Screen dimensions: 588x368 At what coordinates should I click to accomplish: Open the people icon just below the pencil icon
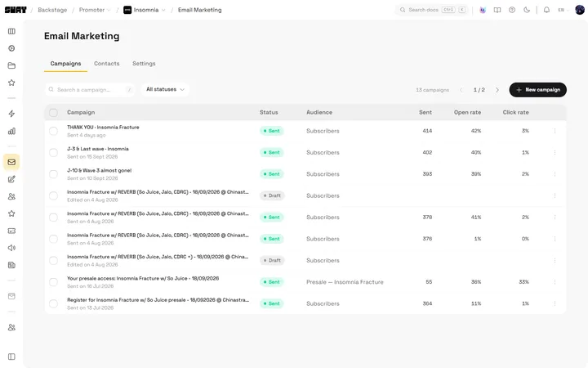[x=11, y=196]
